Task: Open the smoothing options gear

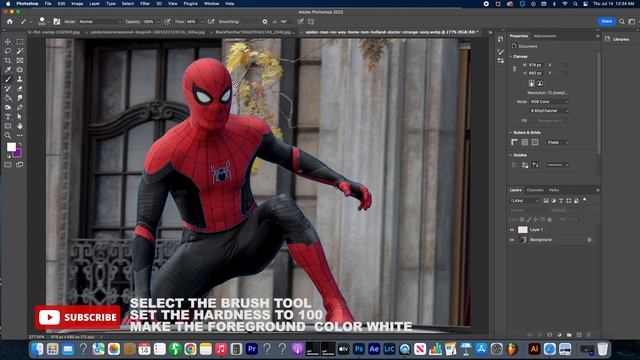Action: pos(264,22)
